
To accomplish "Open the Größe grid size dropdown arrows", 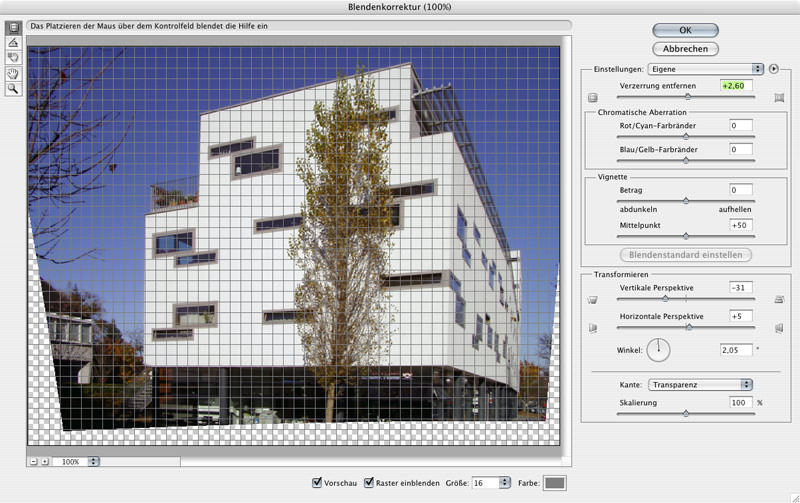I will pos(504,483).
